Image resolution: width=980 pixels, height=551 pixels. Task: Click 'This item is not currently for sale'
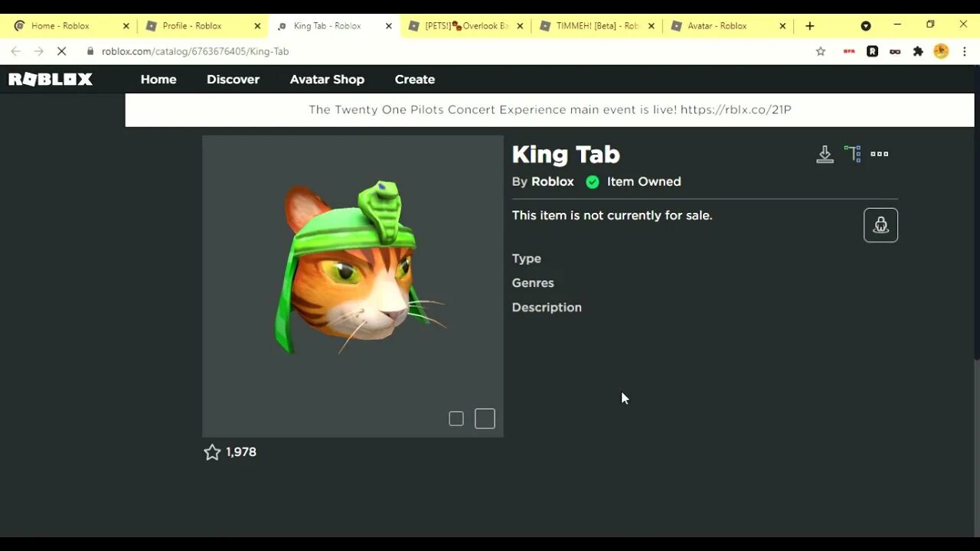pyautogui.click(x=612, y=216)
